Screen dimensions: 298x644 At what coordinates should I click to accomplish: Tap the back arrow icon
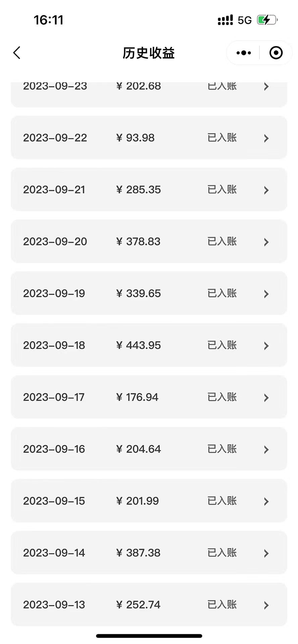click(17, 53)
